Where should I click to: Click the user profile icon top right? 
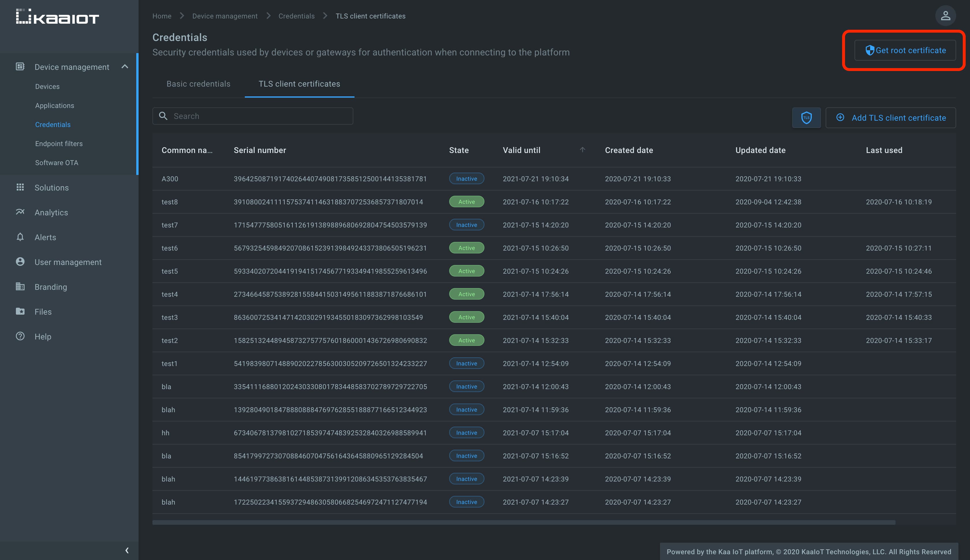click(945, 15)
